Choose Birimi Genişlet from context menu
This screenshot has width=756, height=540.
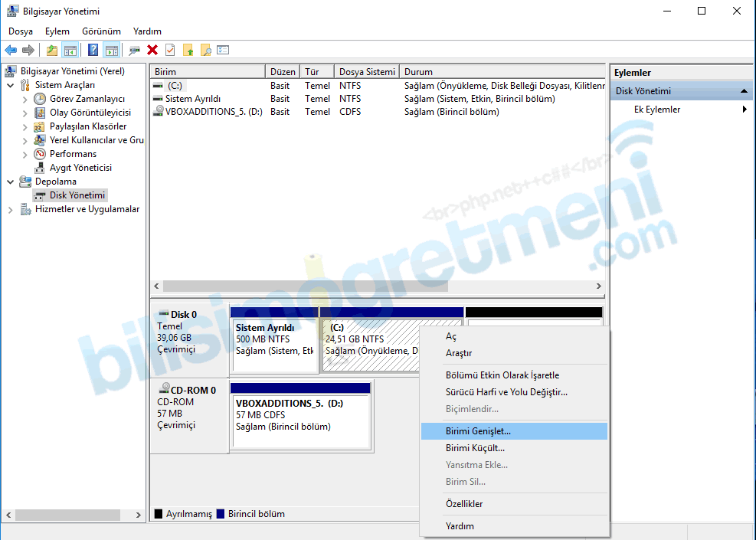coord(478,431)
